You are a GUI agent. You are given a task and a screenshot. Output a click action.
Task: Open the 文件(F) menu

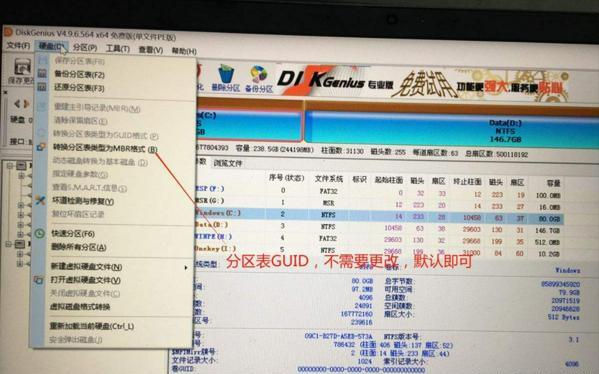[18, 45]
